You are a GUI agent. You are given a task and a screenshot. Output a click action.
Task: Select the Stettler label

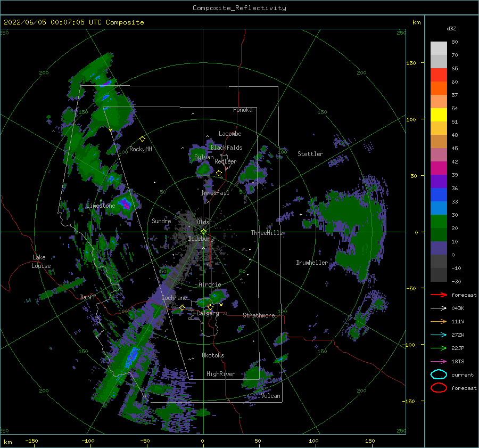coord(310,154)
